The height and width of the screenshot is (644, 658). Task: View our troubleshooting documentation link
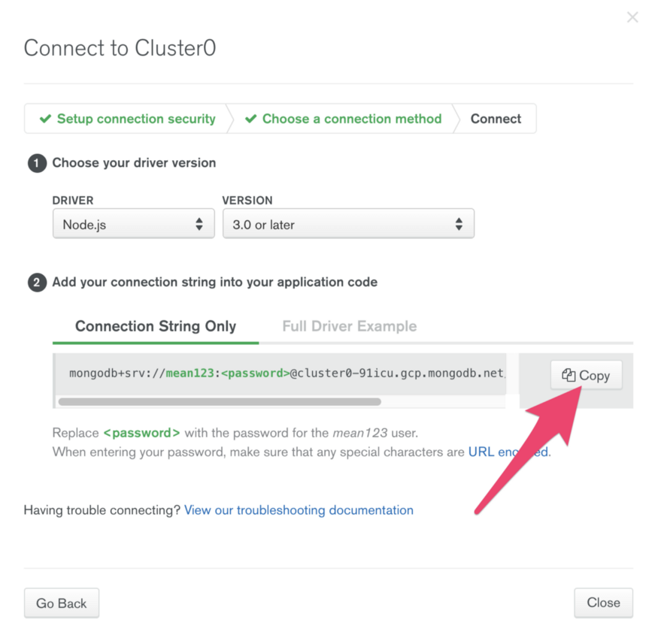tap(299, 510)
